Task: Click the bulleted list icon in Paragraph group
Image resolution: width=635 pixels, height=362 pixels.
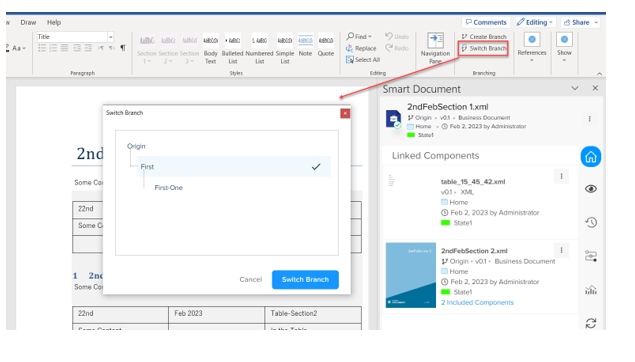Action: tap(42, 48)
